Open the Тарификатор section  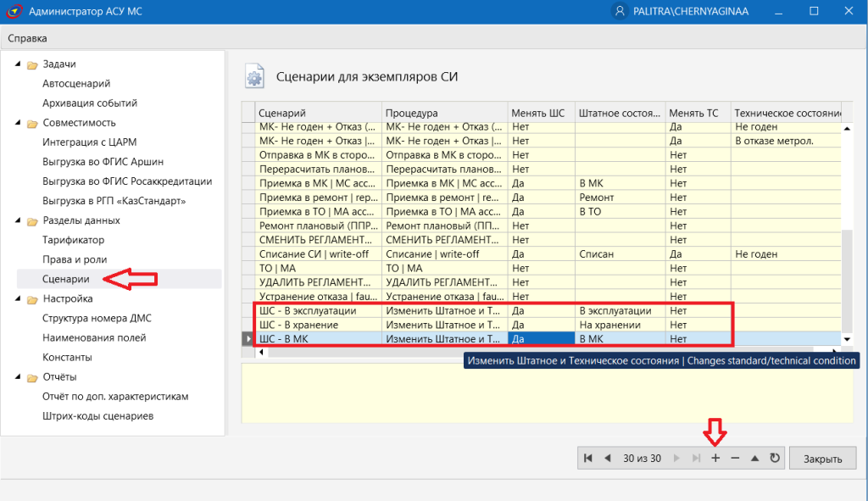pyautogui.click(x=73, y=240)
